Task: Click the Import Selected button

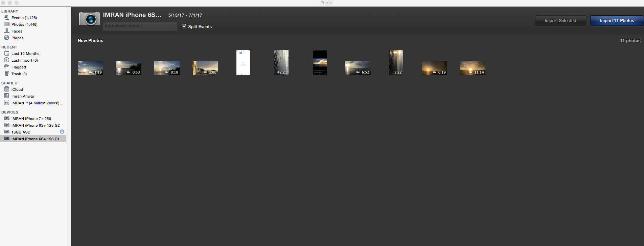Action: pos(560,21)
